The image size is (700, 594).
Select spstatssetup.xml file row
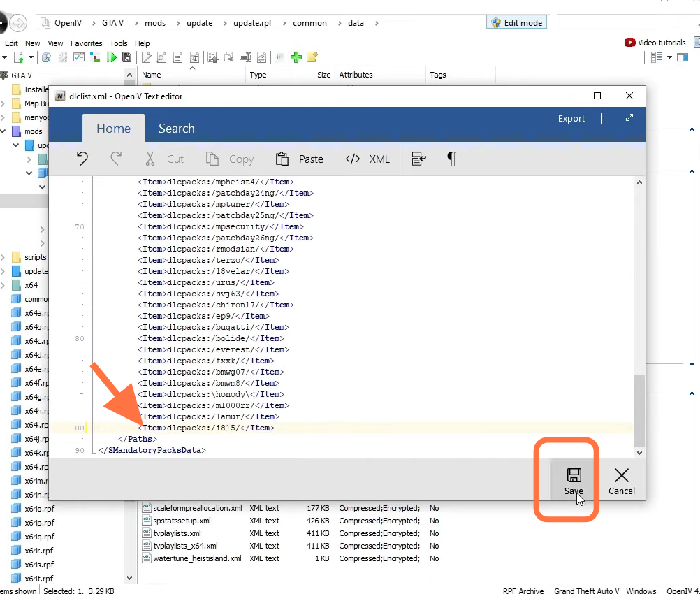point(290,521)
